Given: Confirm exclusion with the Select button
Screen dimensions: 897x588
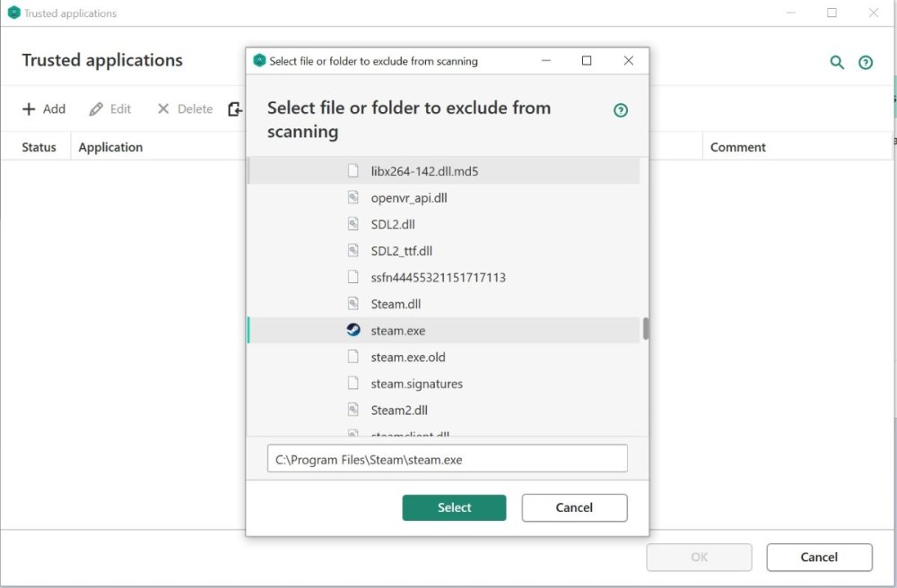Looking at the screenshot, I should pos(454,507).
